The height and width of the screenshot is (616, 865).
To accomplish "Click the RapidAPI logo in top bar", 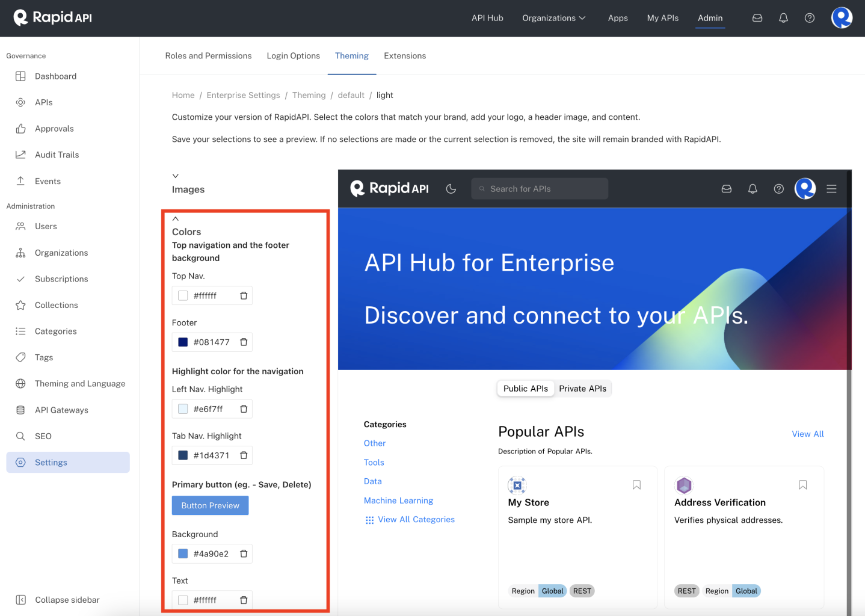I will pyautogui.click(x=53, y=17).
